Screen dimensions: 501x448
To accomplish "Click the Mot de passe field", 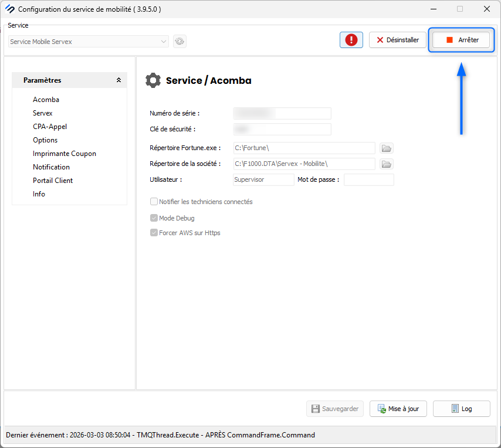I will click(x=368, y=180).
